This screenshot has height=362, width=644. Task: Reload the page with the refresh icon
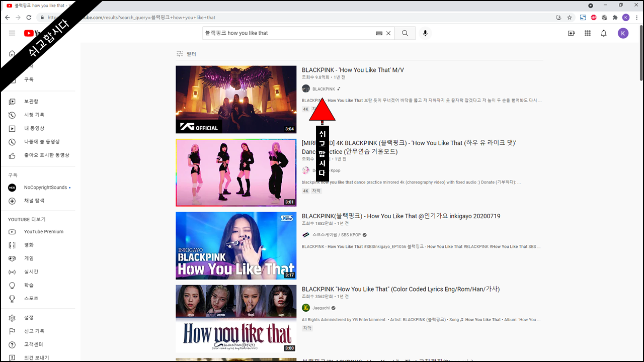point(29,17)
